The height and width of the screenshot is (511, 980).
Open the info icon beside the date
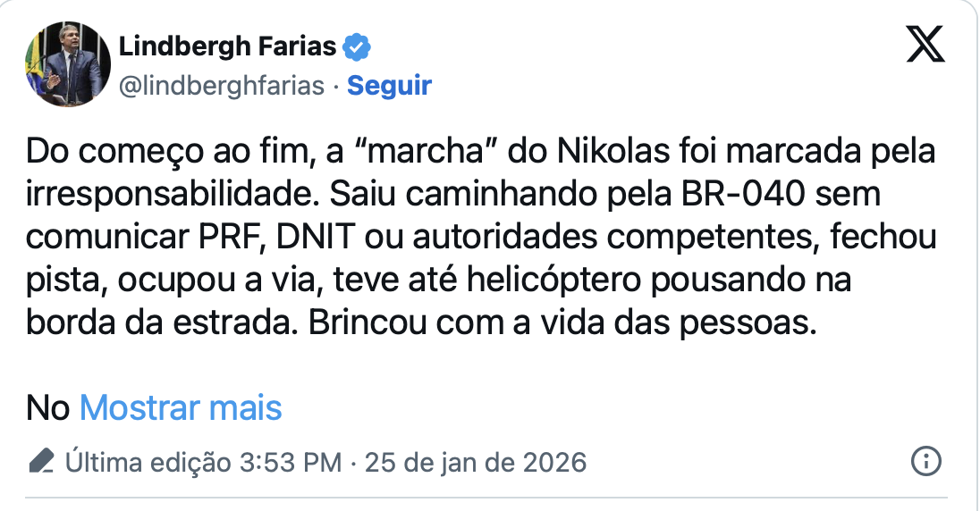pyautogui.click(x=925, y=462)
